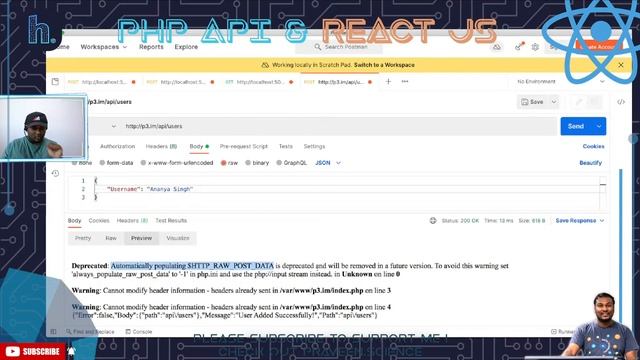Screen dimensions: 640x360
Task: Switch to the second localhost POST tab
Action: 180,82
